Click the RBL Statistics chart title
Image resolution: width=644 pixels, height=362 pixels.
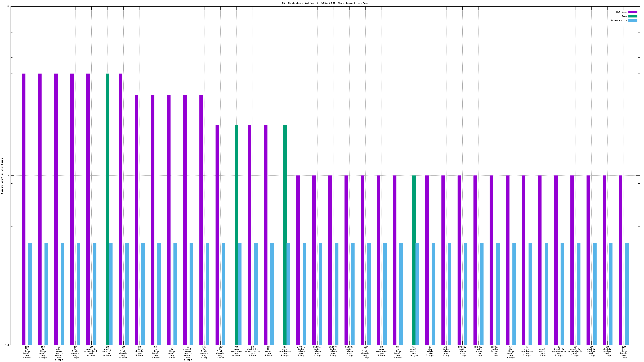point(325,3)
